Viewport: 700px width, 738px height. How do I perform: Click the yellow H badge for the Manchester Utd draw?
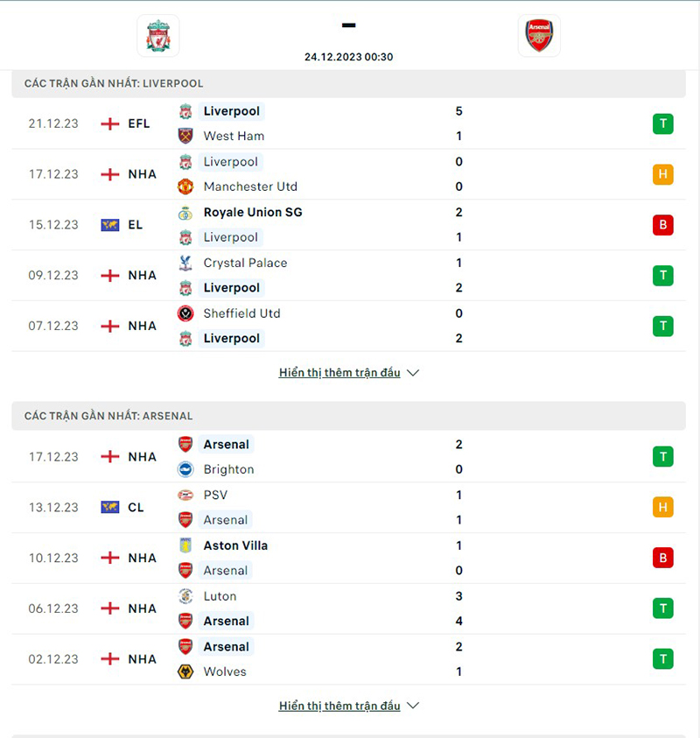click(662, 174)
